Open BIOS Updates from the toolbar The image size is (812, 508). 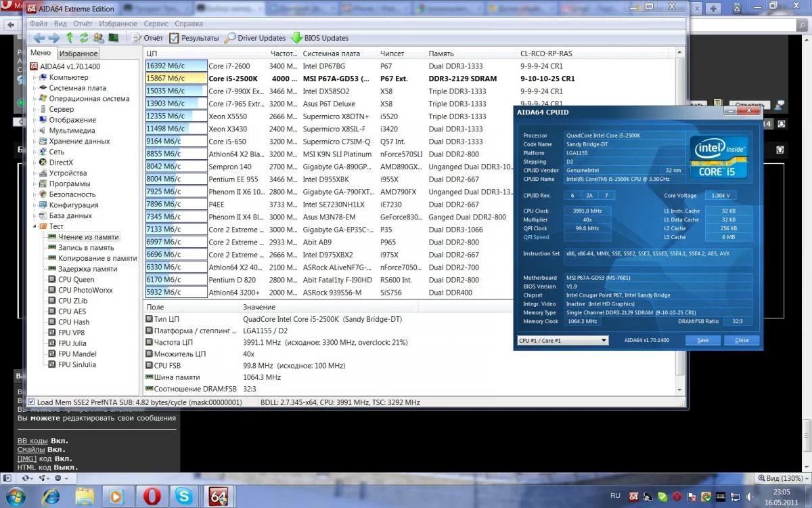pyautogui.click(x=319, y=38)
